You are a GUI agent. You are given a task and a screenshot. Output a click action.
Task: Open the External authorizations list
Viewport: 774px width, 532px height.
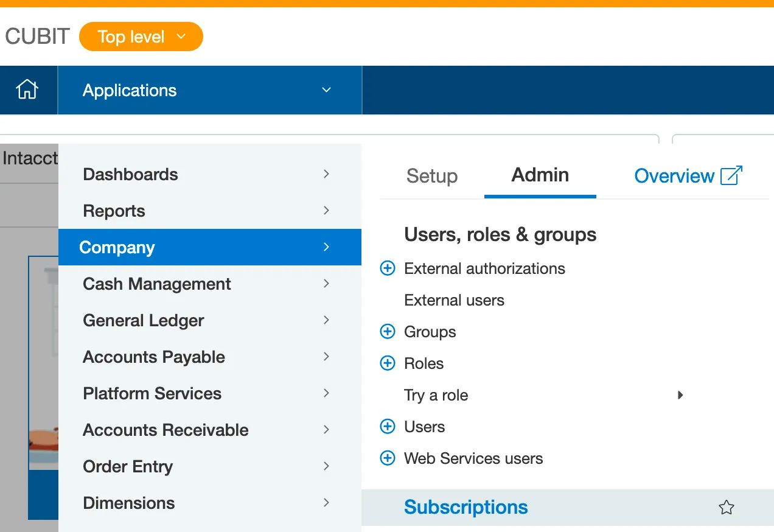pyautogui.click(x=484, y=268)
